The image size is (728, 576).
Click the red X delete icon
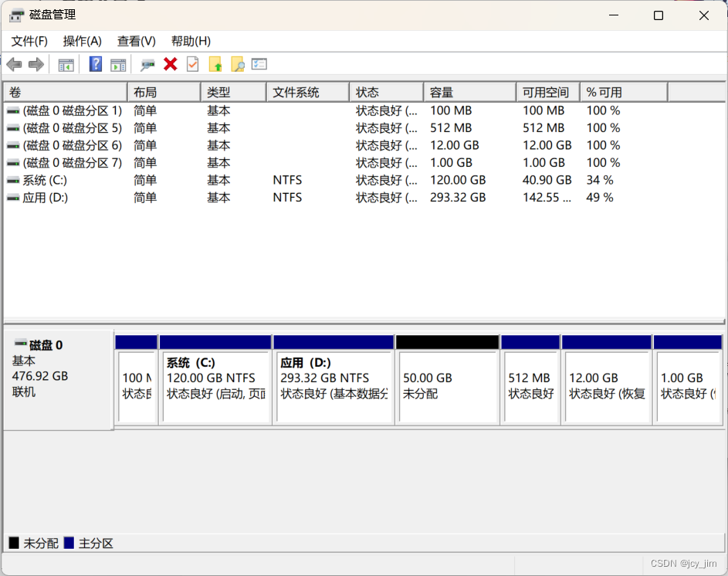tap(171, 64)
